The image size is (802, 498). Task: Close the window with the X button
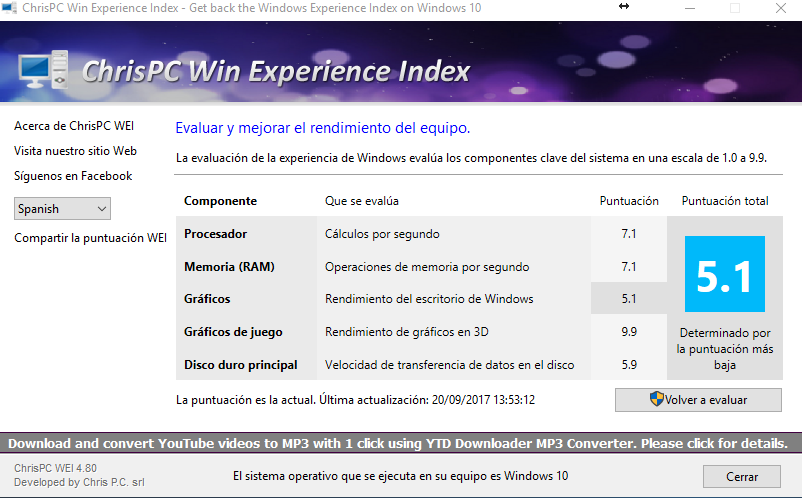[x=780, y=7]
